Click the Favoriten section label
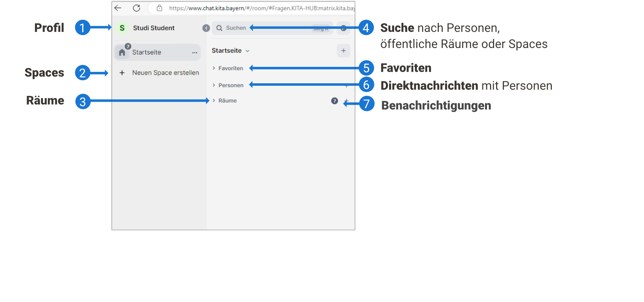The width and height of the screenshot is (644, 302). [231, 68]
